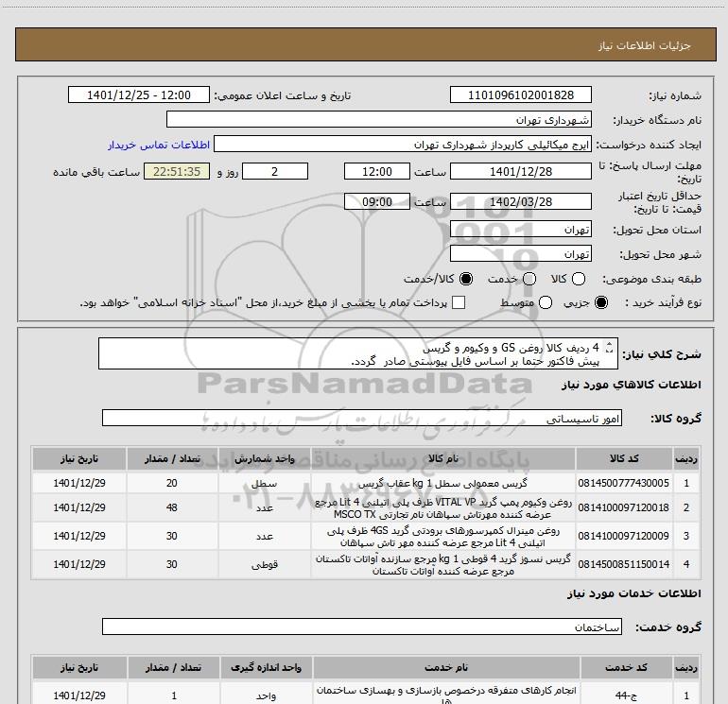Click the نام دستگاه خریدار field شهرداری تهران
728x704 pixels.
pyautogui.click(x=379, y=120)
